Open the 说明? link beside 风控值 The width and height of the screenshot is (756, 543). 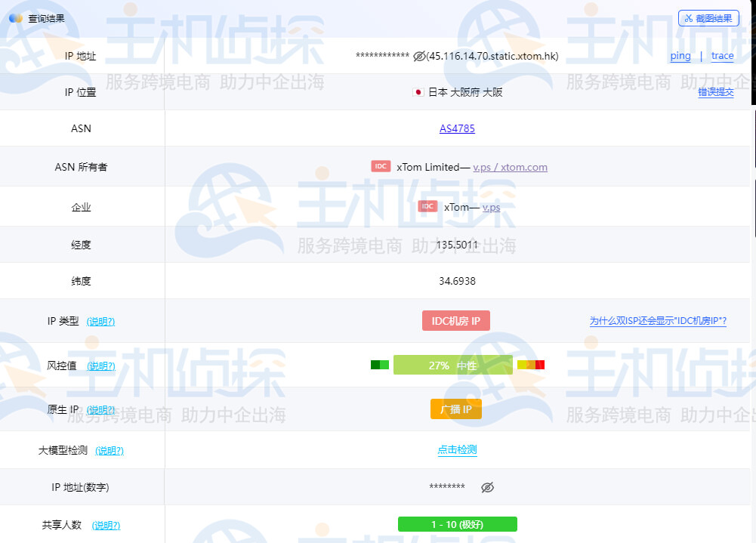tap(103, 366)
